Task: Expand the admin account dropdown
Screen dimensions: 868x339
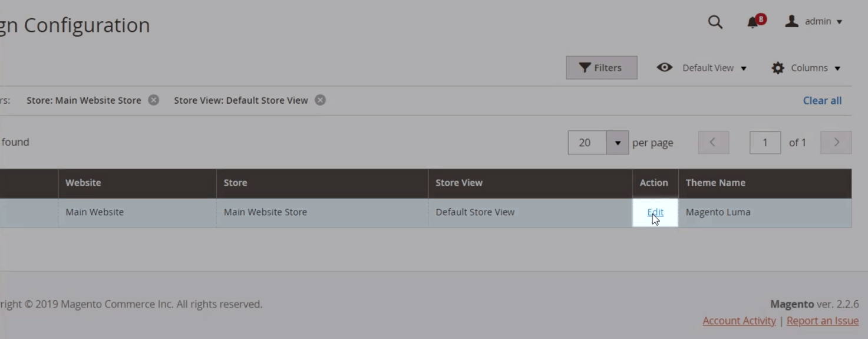Action: point(839,22)
